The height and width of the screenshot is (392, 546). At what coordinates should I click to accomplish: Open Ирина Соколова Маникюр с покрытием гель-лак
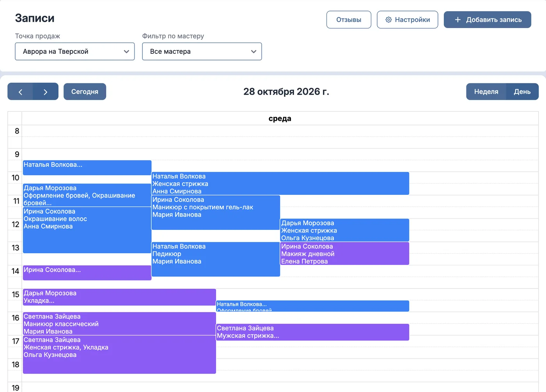[216, 213]
